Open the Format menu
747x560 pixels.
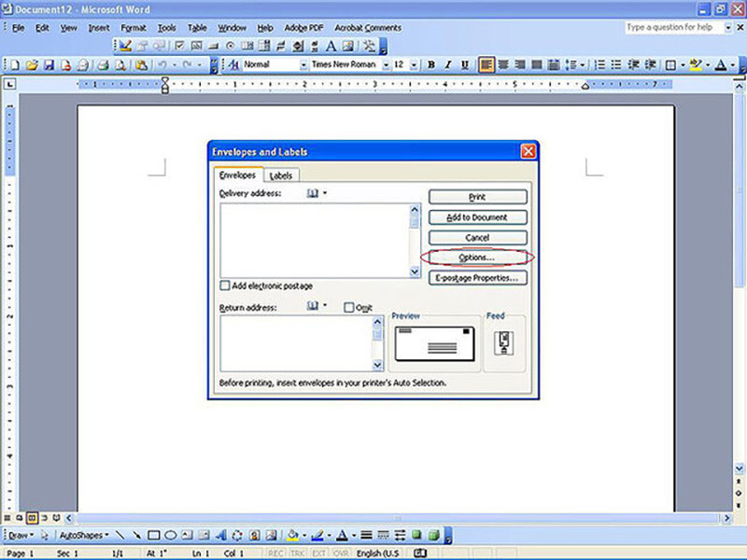tap(133, 28)
